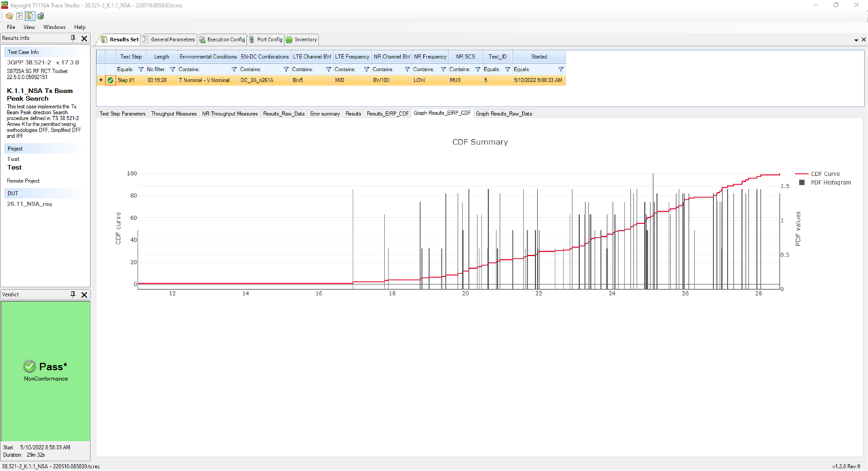Open the Started column filter funnel

(561, 69)
